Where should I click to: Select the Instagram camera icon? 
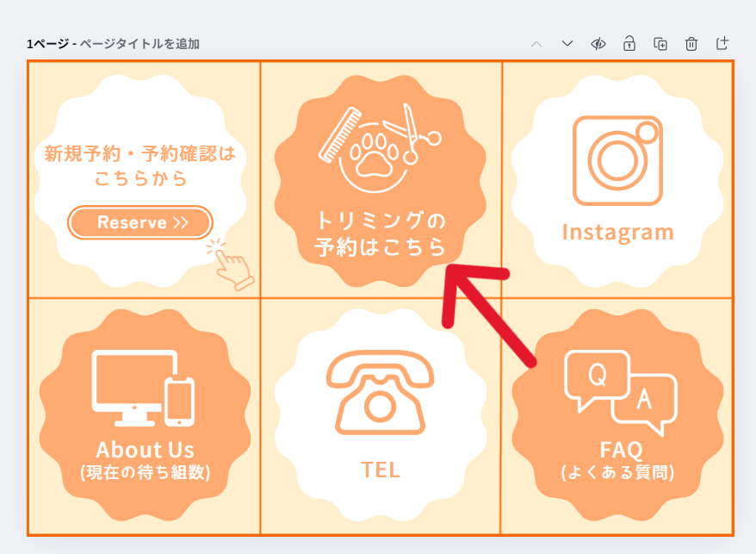pos(617,160)
